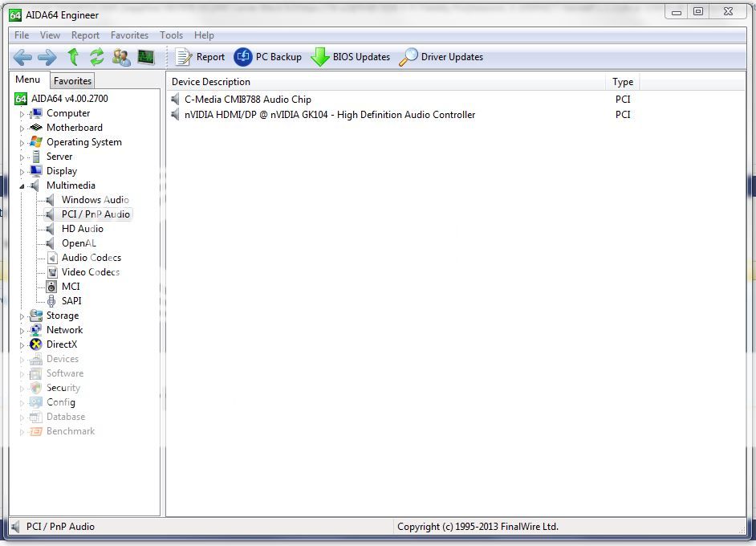Open the Tools menu
This screenshot has width=756, height=546.
pyautogui.click(x=170, y=35)
